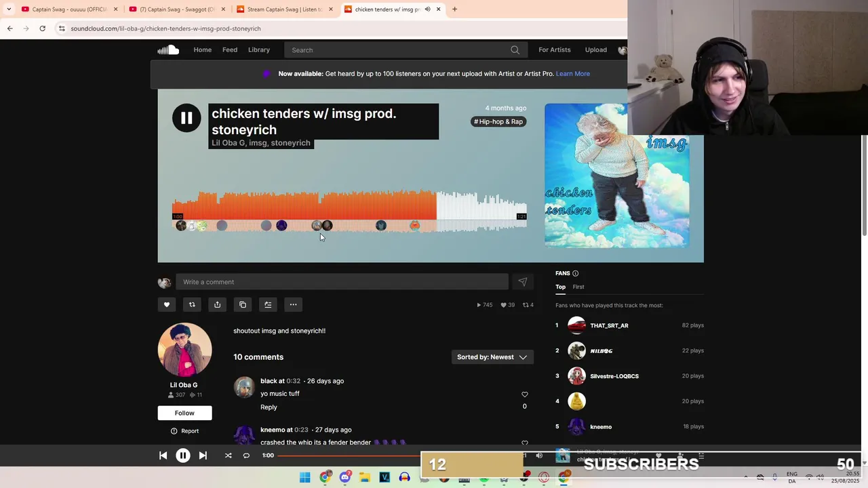Toggle shuffle in the bottom player bar

click(228, 455)
